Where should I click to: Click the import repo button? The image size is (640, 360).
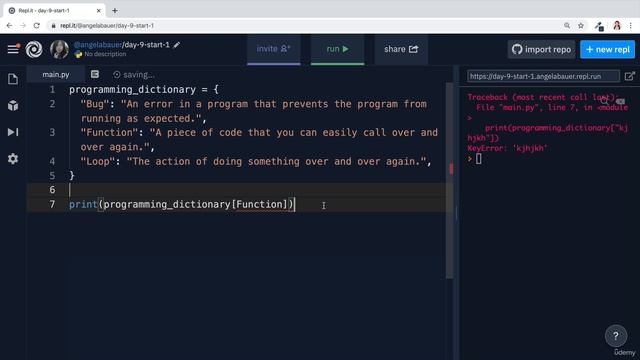click(x=541, y=49)
